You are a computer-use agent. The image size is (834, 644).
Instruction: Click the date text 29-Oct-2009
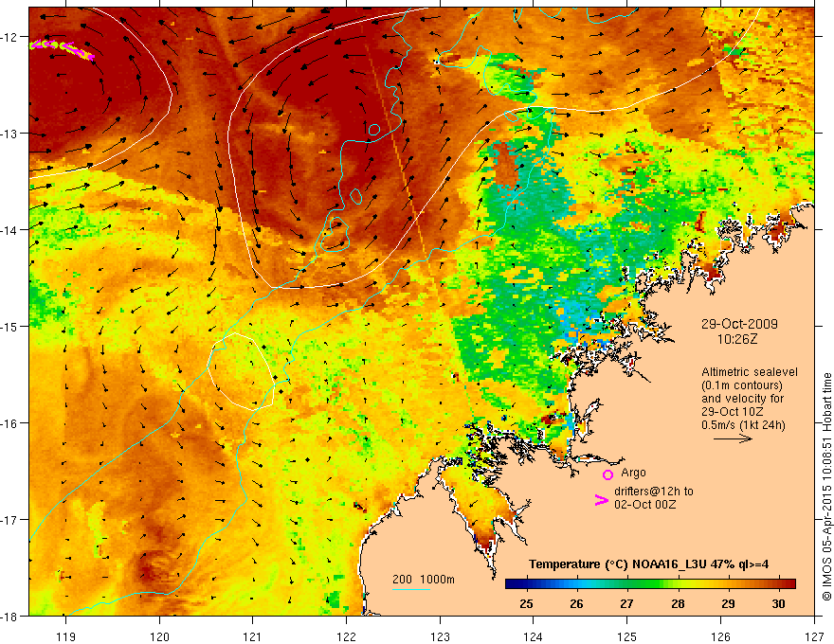739,324
